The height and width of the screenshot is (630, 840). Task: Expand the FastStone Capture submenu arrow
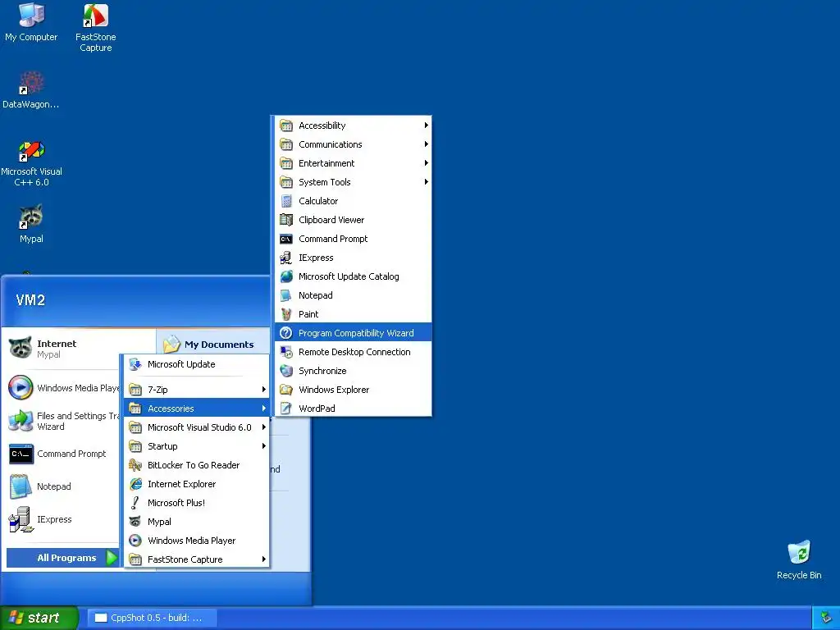[x=263, y=559]
